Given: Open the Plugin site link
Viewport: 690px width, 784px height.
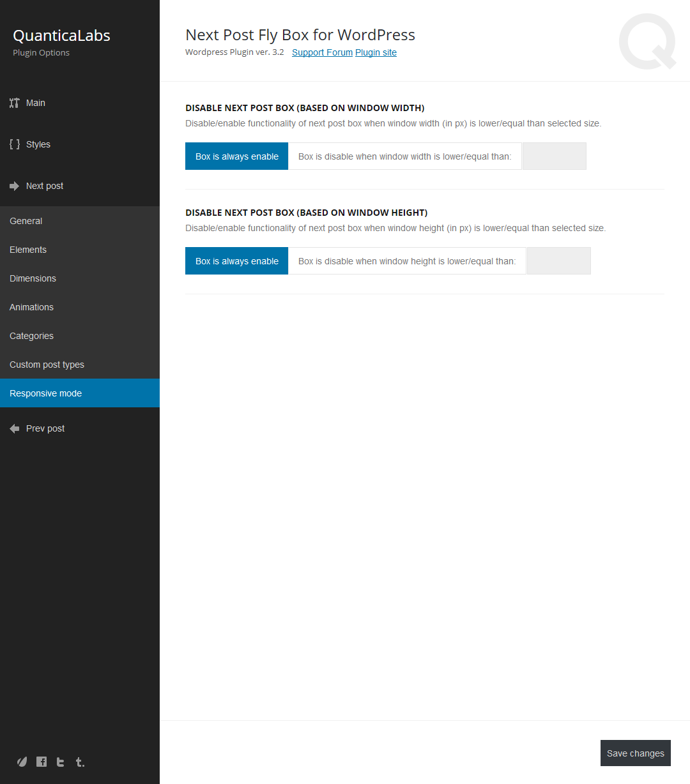Looking at the screenshot, I should 376,52.
